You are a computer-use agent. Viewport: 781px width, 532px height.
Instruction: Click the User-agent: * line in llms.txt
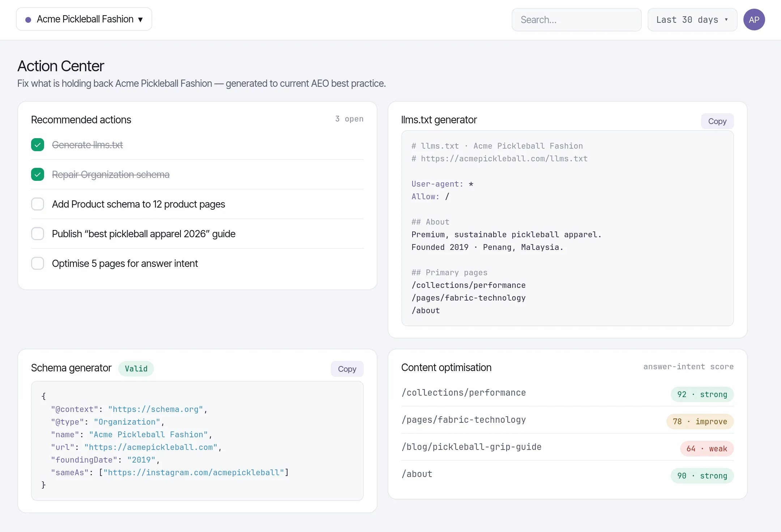[442, 184]
